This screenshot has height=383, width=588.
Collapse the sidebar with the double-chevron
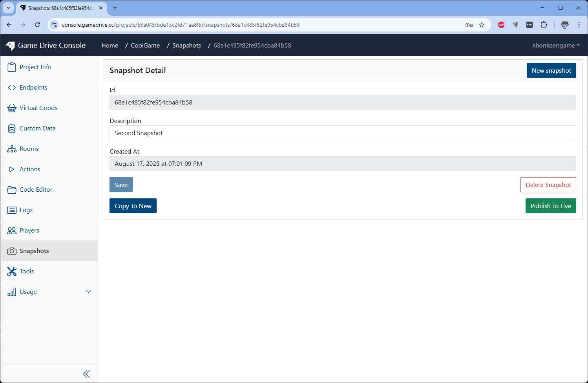click(86, 374)
